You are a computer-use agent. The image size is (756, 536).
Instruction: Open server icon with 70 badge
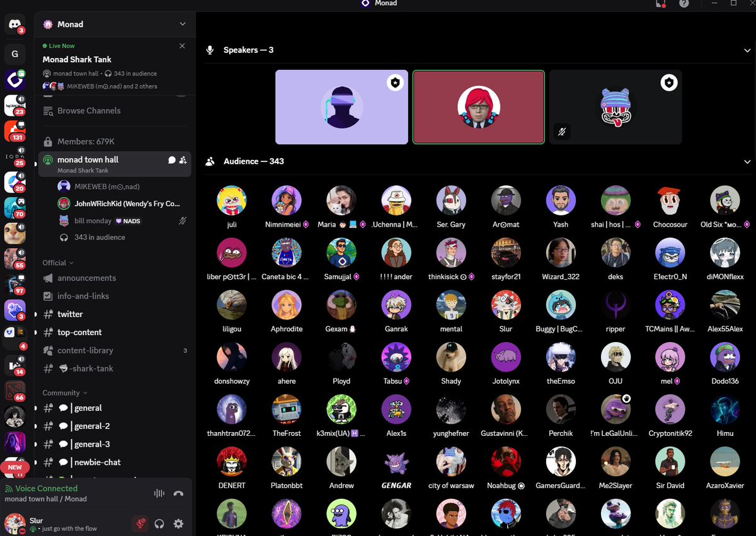point(15,207)
